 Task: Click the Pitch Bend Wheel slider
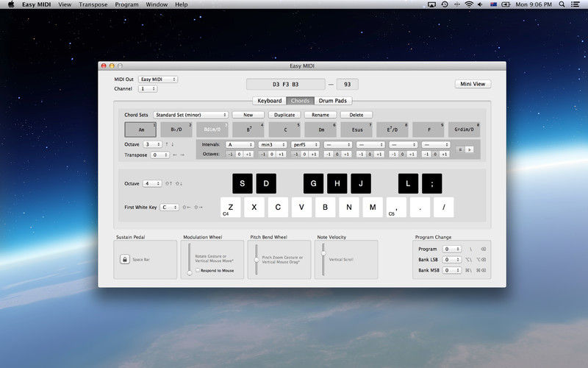click(x=257, y=260)
